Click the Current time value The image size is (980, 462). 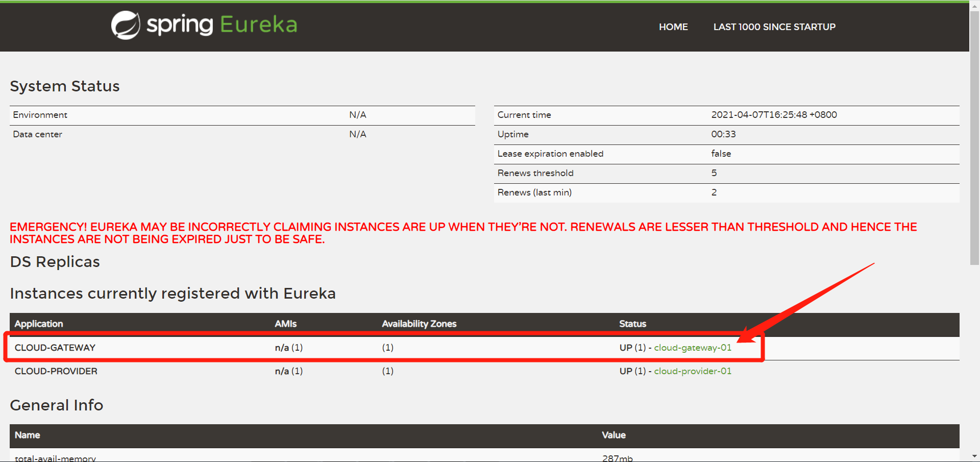click(x=774, y=115)
